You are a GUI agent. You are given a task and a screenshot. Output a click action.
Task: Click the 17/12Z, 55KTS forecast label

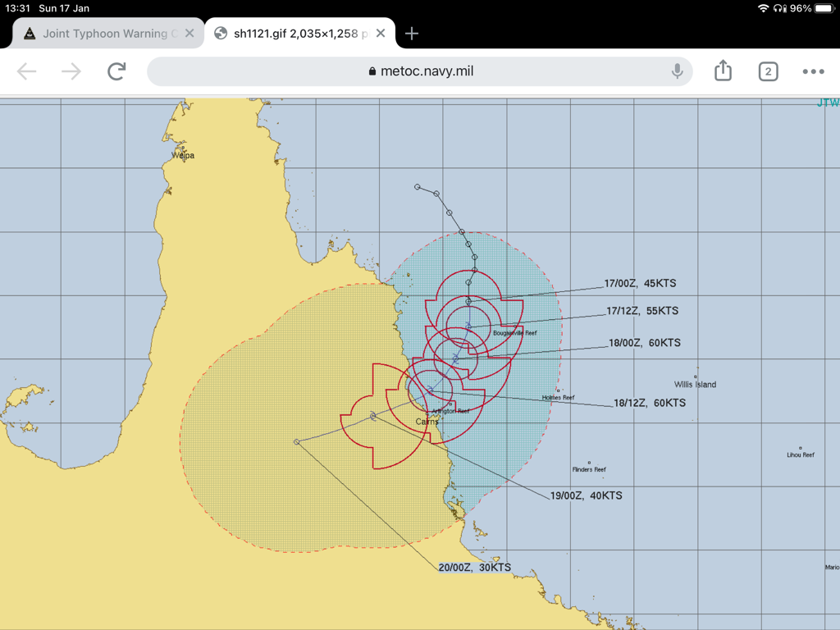[x=642, y=311]
